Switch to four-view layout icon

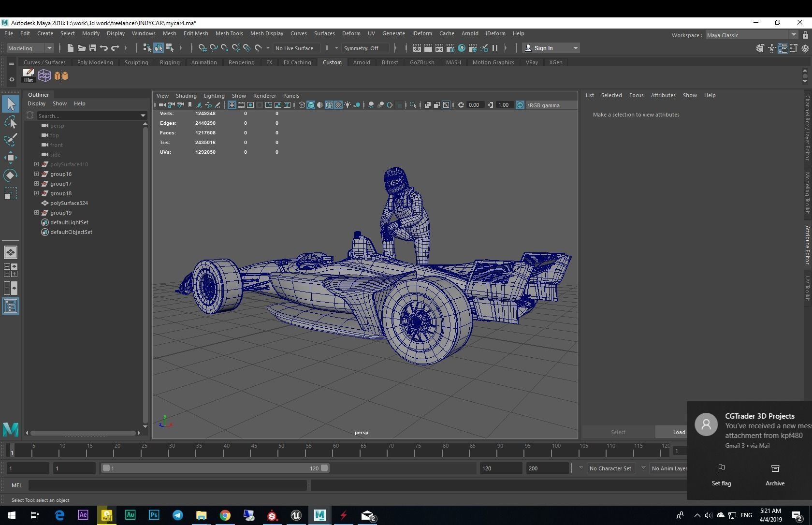tap(11, 270)
